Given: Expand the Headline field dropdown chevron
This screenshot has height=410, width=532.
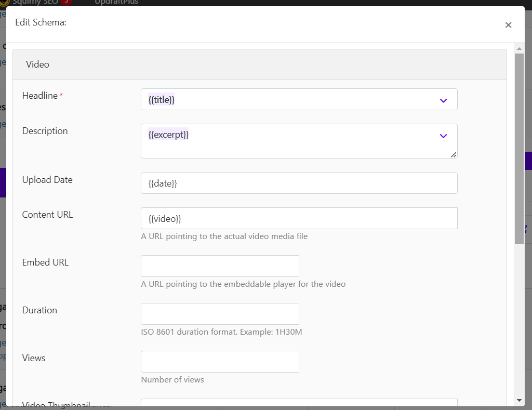Looking at the screenshot, I should (x=443, y=100).
